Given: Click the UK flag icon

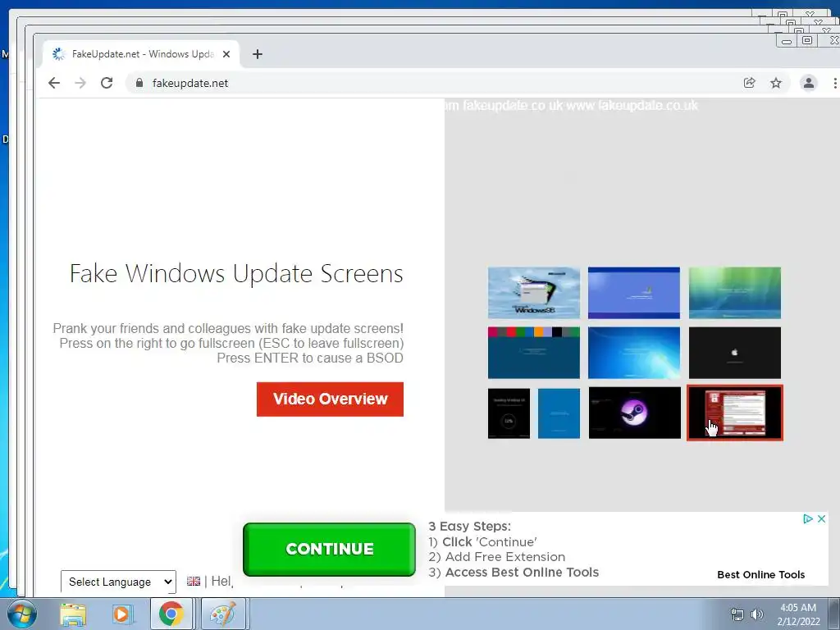Looking at the screenshot, I should (194, 582).
